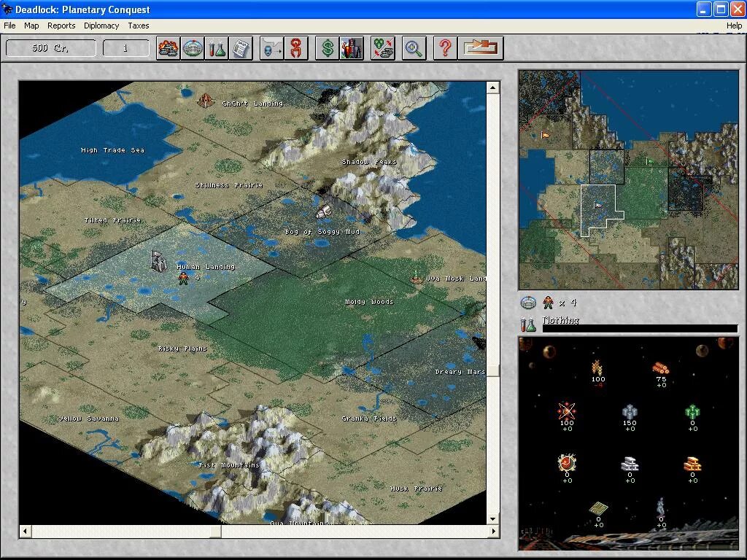Image resolution: width=747 pixels, height=560 pixels.
Task: Click the map's horizontal scrollbar left arrow
Action: pos(26,531)
